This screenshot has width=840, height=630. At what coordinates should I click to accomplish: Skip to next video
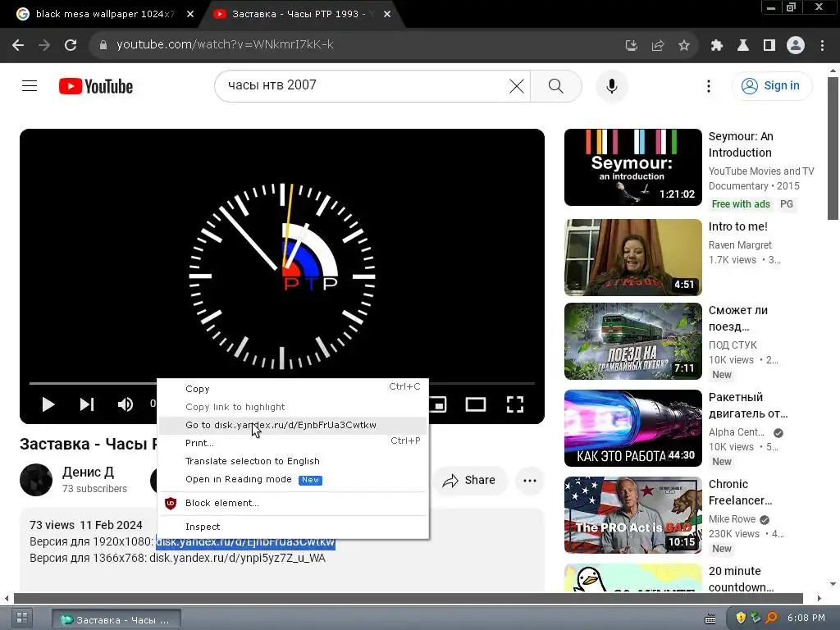click(87, 404)
